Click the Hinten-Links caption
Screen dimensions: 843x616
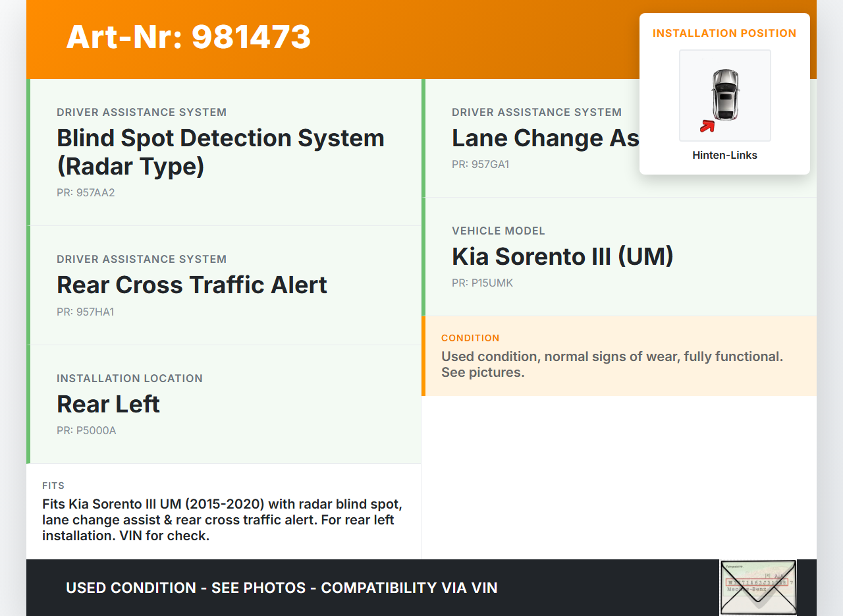tap(724, 155)
